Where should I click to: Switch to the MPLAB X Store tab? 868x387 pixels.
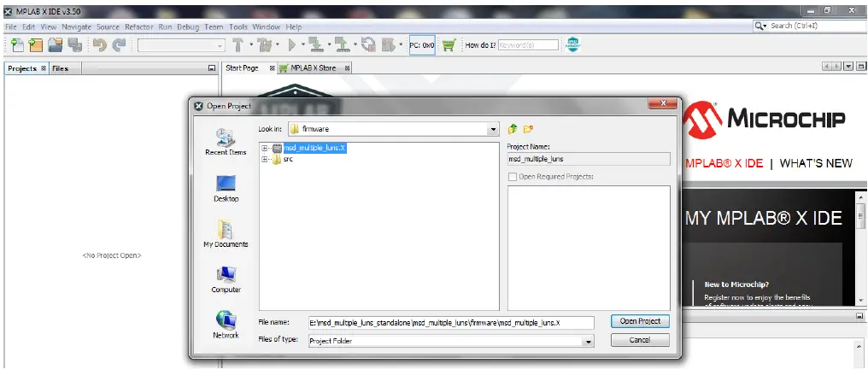coord(313,68)
